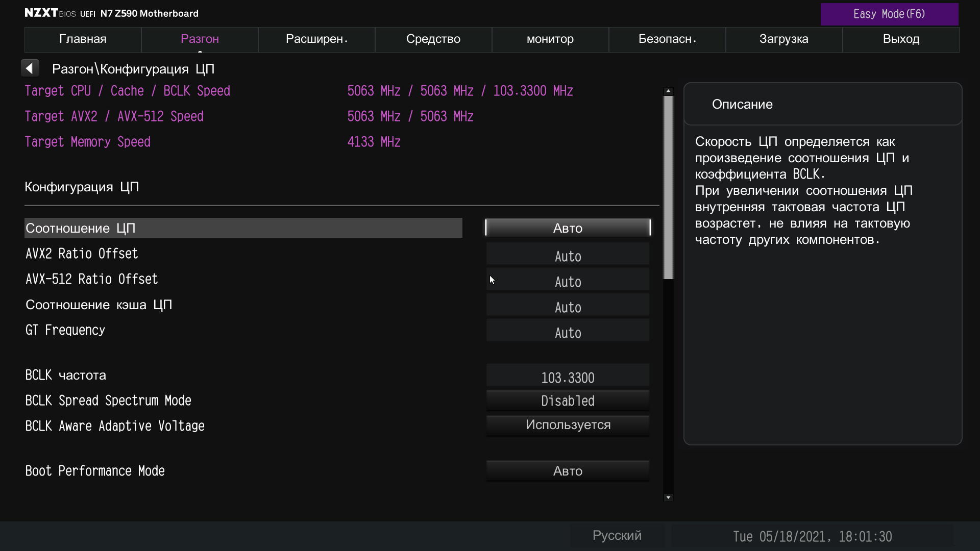The image size is (980, 551).
Task: Click scrollbar down arrow
Action: tap(668, 497)
